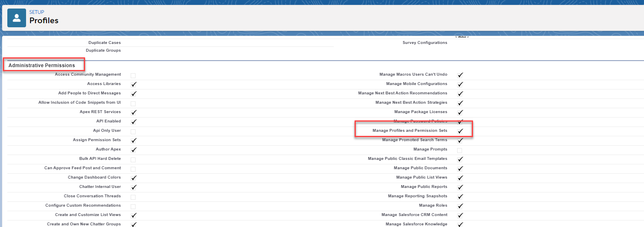Click the Manage Public Reports label
644x227 pixels.
[424, 186]
